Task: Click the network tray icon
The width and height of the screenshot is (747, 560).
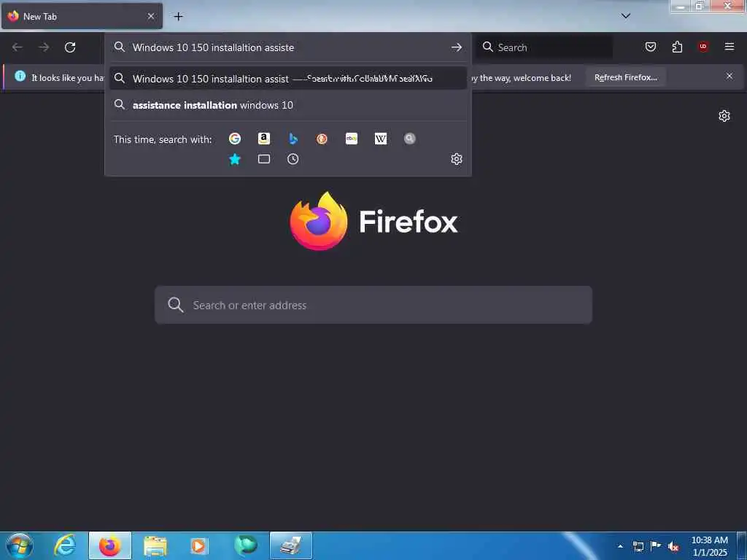Action: pos(638,546)
